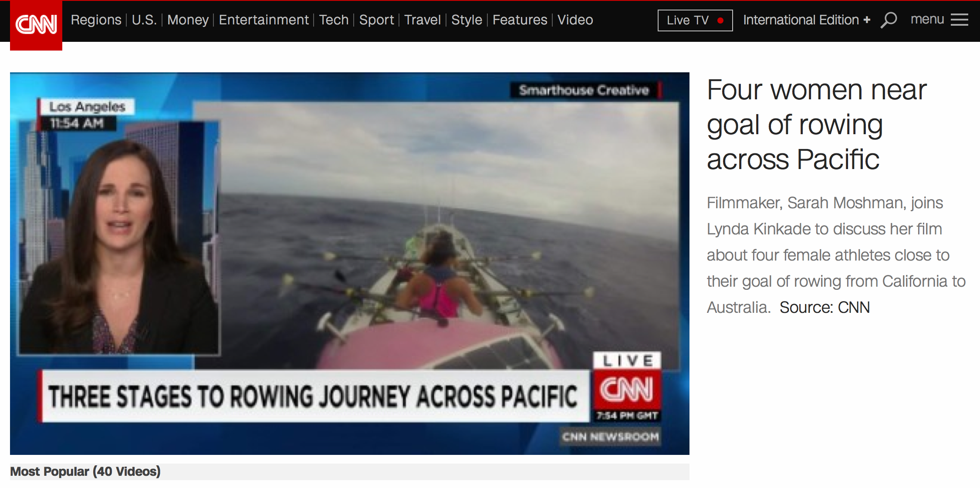Image resolution: width=980 pixels, height=488 pixels.
Task: Play the rowing journey video thumbnail
Action: click(x=350, y=264)
